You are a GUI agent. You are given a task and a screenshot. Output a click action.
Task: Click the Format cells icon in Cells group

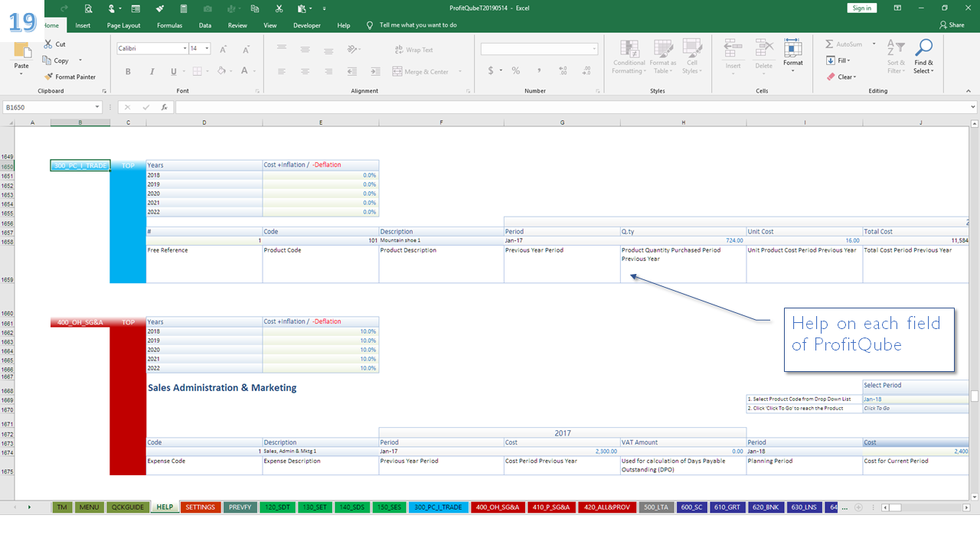click(x=793, y=48)
